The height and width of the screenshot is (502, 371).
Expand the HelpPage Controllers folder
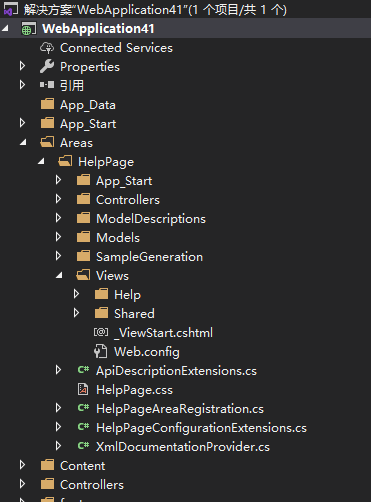(58, 199)
